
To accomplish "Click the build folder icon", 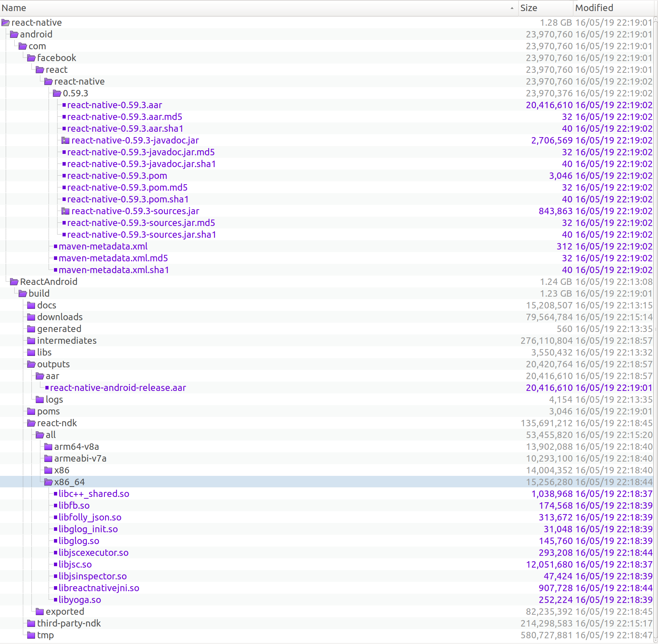I will point(23,294).
